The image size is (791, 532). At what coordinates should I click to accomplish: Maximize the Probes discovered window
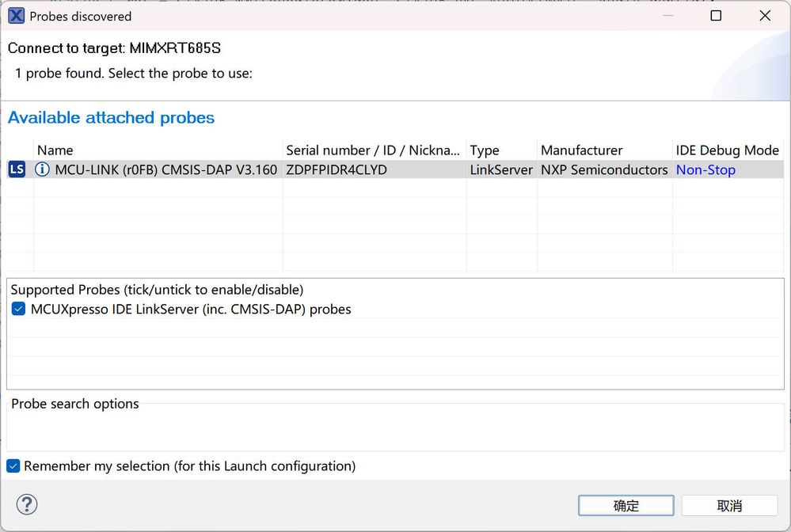coord(716,16)
